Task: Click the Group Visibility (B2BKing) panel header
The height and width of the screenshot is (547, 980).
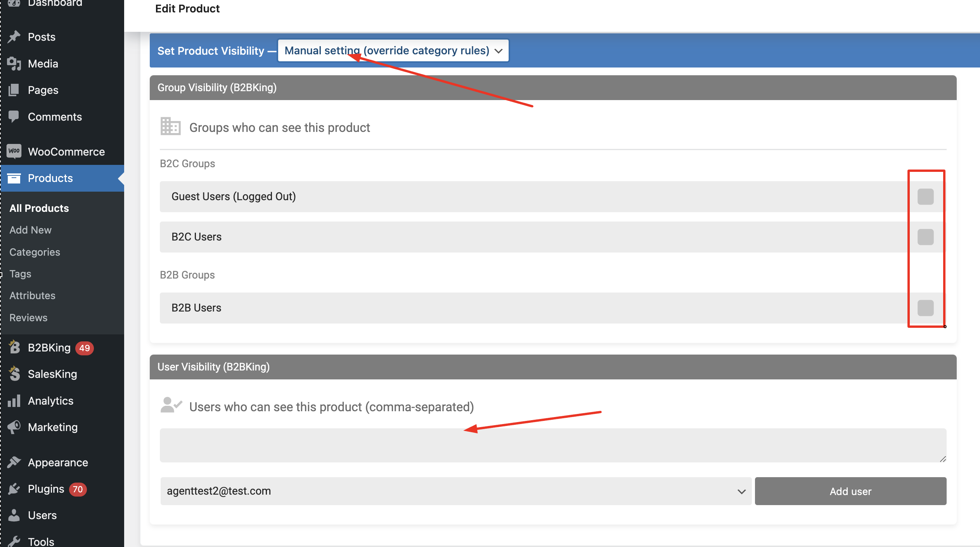Action: pos(553,88)
